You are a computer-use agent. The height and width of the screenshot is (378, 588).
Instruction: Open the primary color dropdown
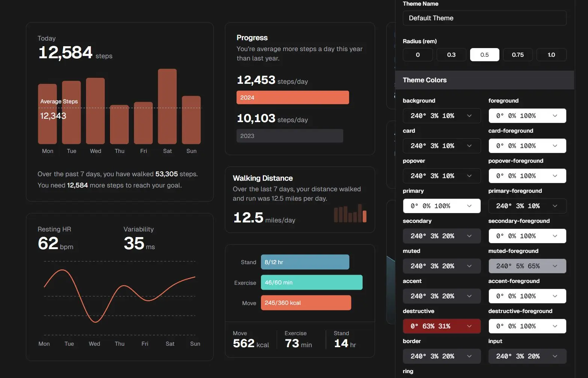442,206
